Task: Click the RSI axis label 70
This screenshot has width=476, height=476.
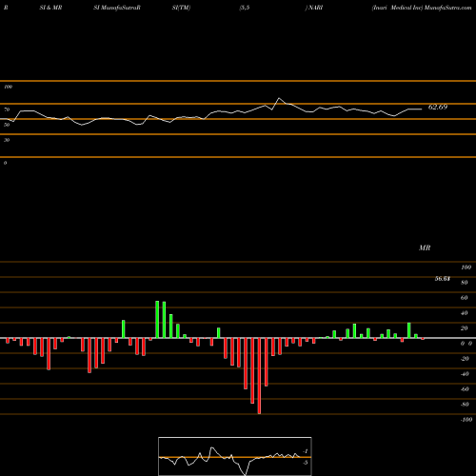Action: [x=7, y=109]
